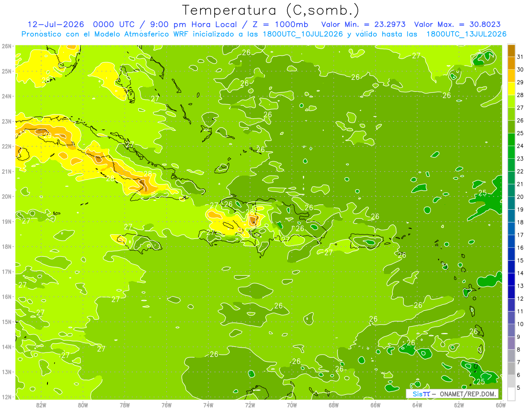The height and width of the screenshot is (411, 532).
Task: Click the "22N" latitude axis label
Action: click(x=6, y=146)
